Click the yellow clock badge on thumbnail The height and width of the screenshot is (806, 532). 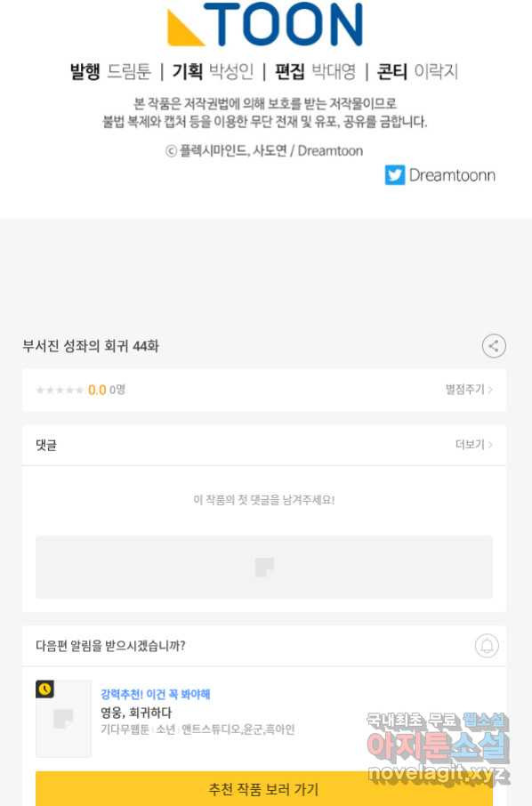(x=44, y=689)
